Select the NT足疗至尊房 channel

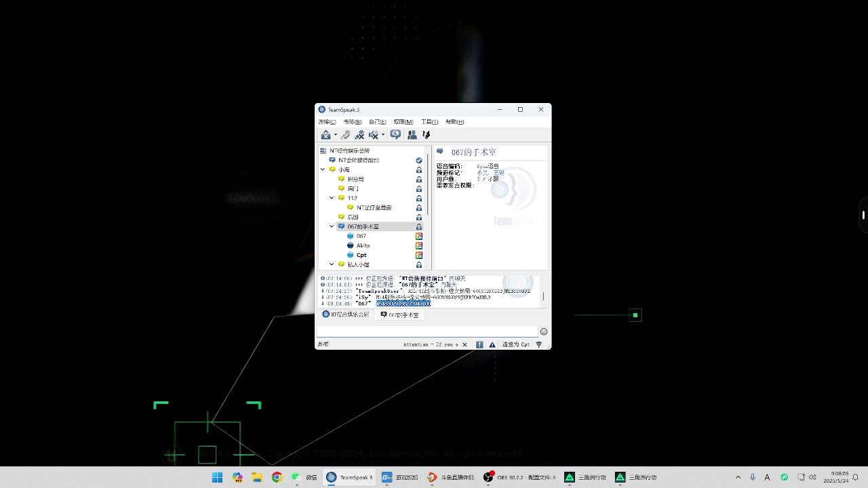(x=374, y=207)
